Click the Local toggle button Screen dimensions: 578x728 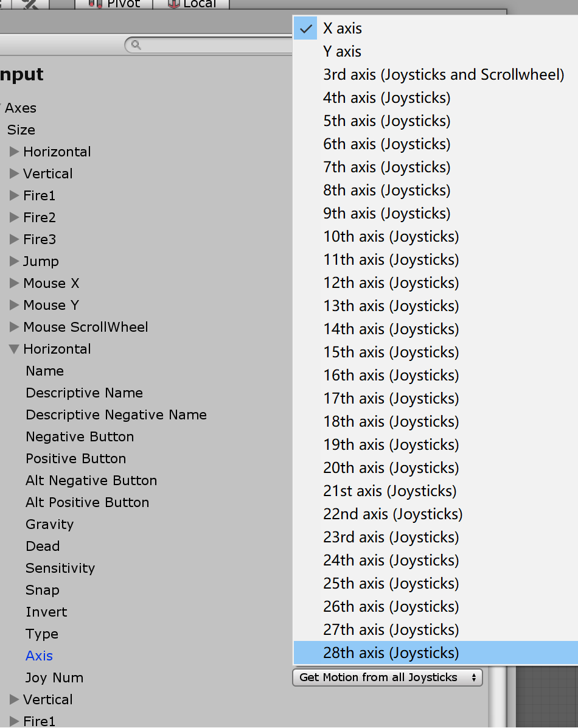(x=192, y=4)
